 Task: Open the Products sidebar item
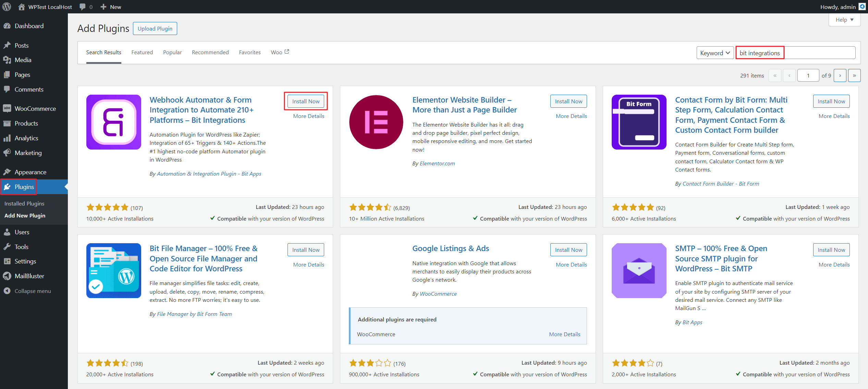[26, 123]
